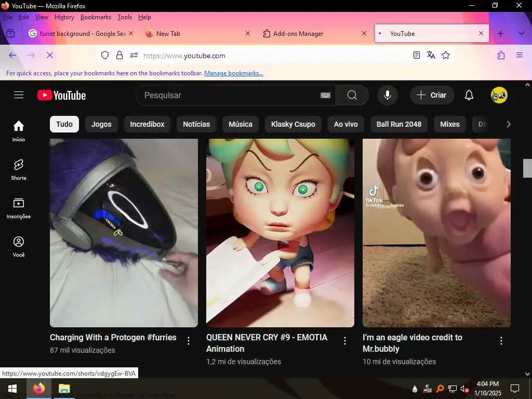The width and height of the screenshot is (532, 399).
Task: Select the Música filter chip
Action: (241, 124)
